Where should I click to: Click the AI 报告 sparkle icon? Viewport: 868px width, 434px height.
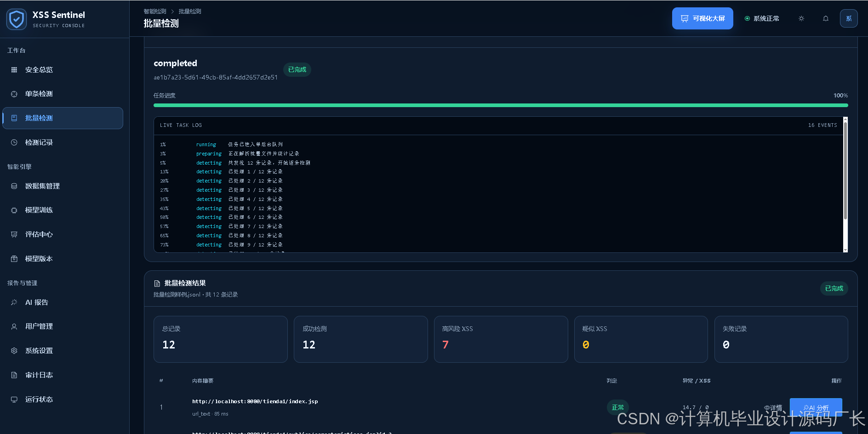click(x=14, y=303)
